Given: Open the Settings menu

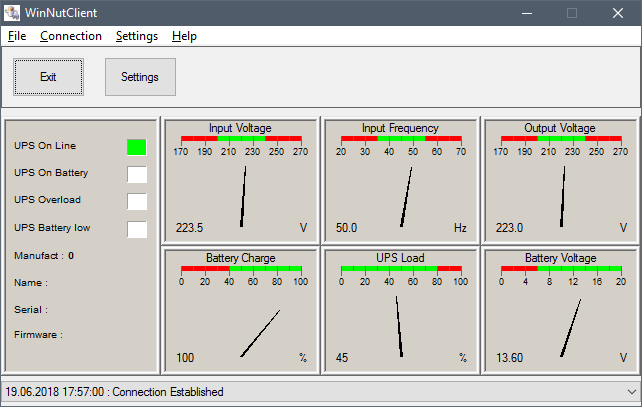Looking at the screenshot, I should point(137,36).
